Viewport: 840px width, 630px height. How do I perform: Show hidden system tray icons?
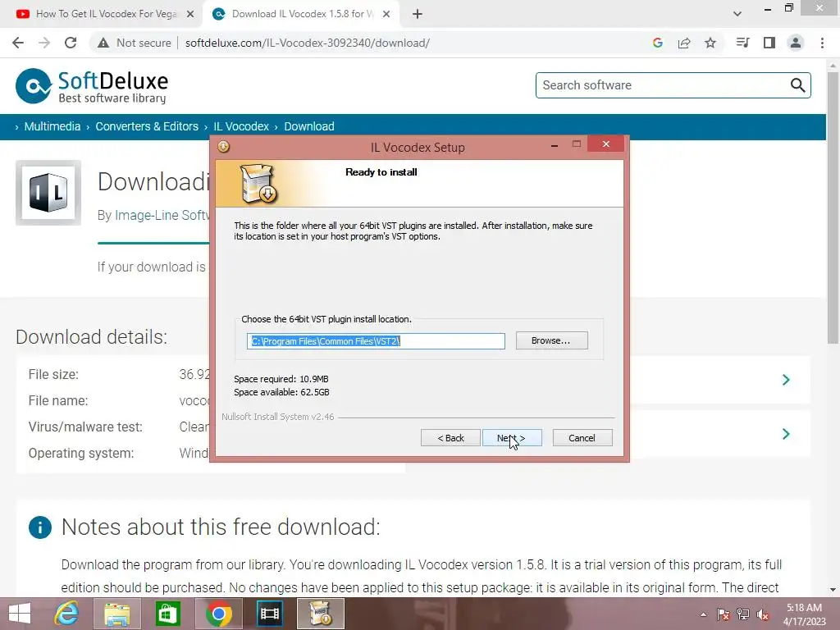pyautogui.click(x=703, y=614)
